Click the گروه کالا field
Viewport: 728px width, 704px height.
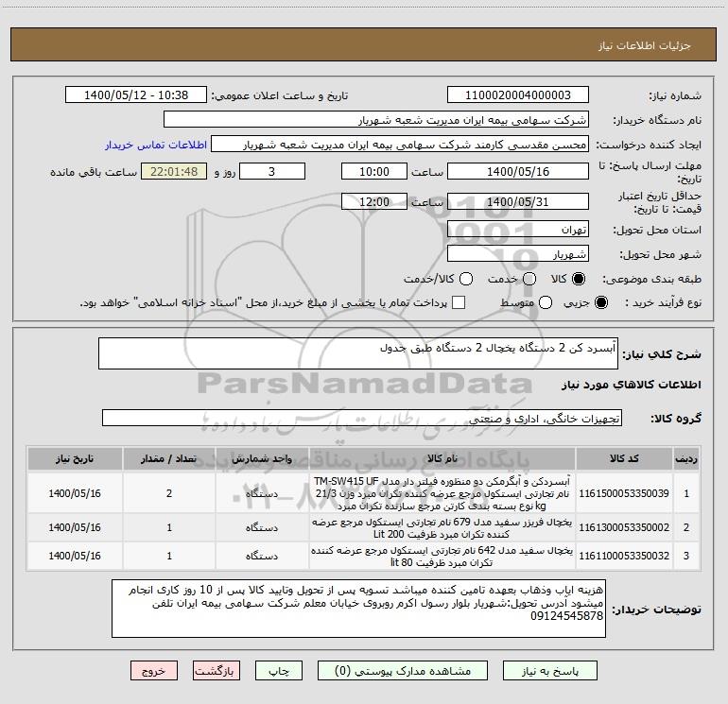pyautogui.click(x=362, y=418)
